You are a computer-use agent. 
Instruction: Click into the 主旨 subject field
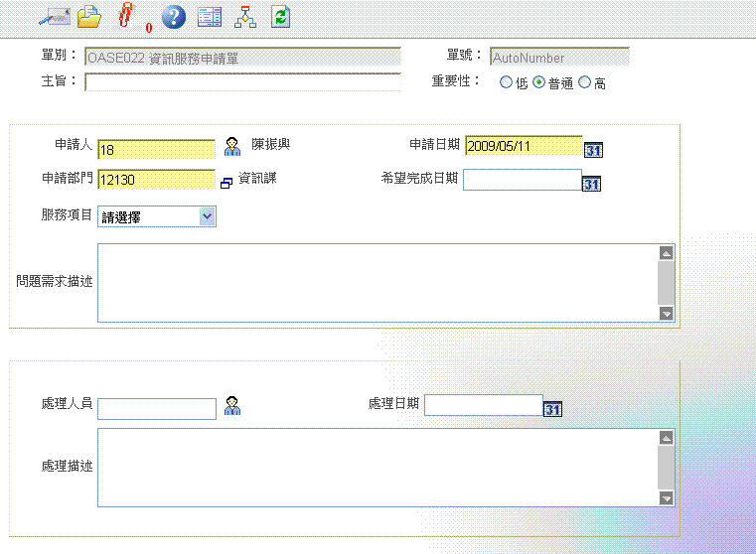(242, 81)
